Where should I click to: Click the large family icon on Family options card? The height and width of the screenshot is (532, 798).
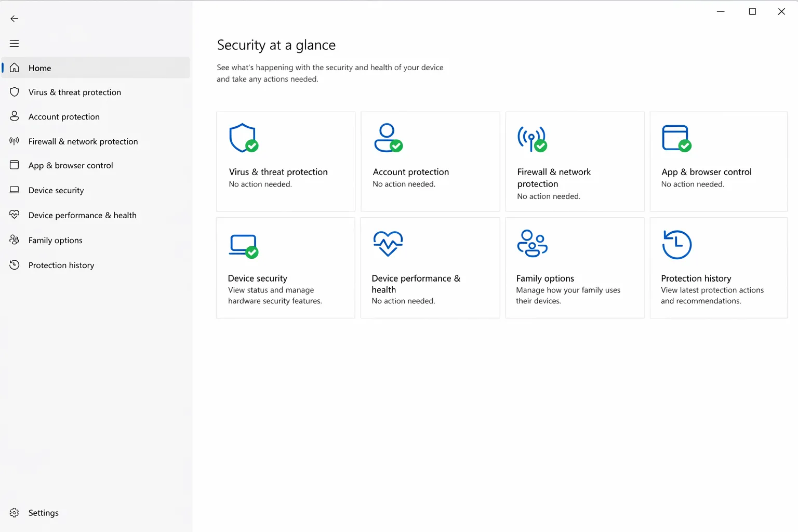coord(532,244)
